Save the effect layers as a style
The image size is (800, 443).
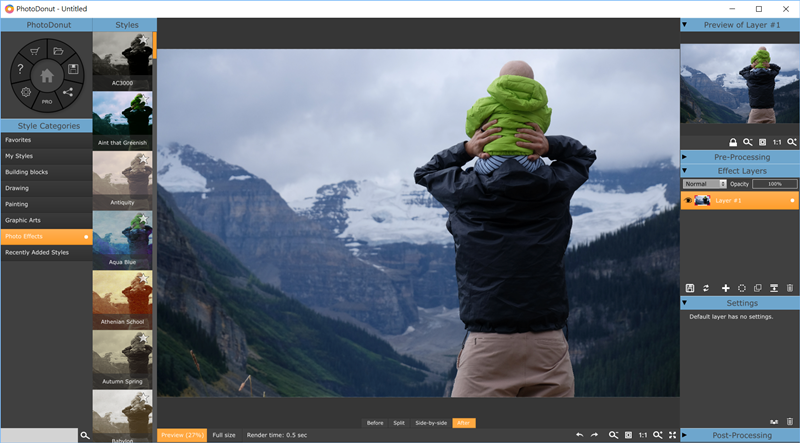(690, 288)
